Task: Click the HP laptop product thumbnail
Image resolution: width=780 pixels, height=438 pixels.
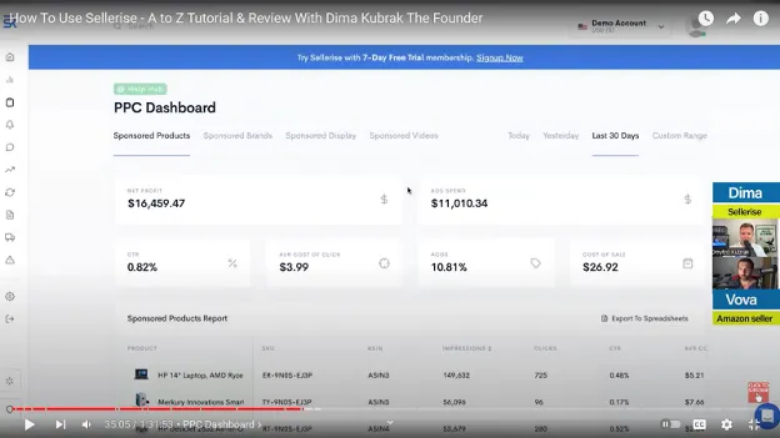Action: 141,374
